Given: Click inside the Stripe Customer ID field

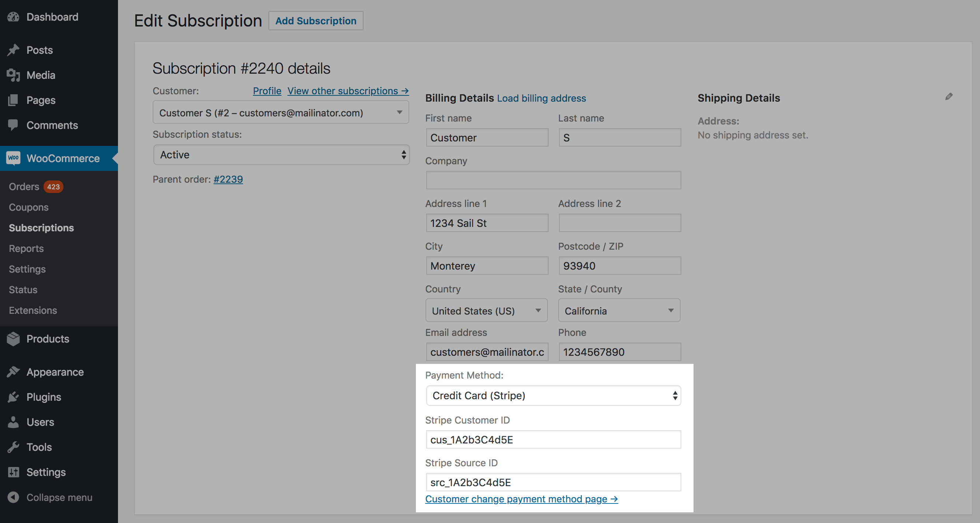Looking at the screenshot, I should (x=553, y=440).
